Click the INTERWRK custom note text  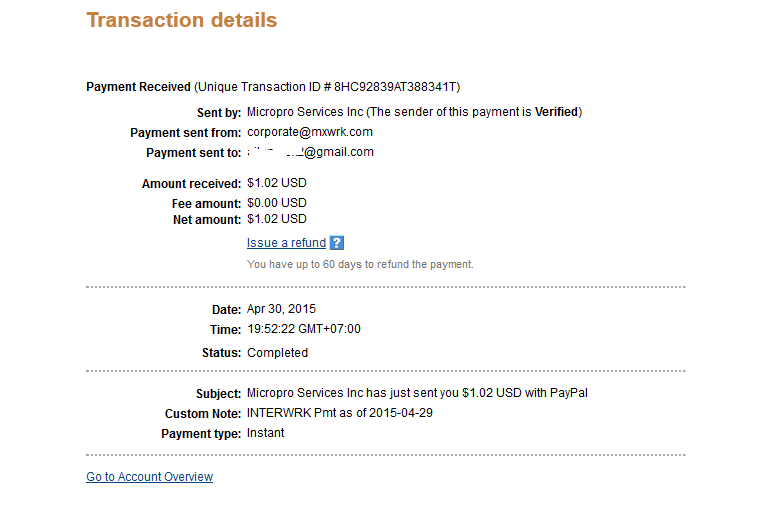(x=339, y=413)
